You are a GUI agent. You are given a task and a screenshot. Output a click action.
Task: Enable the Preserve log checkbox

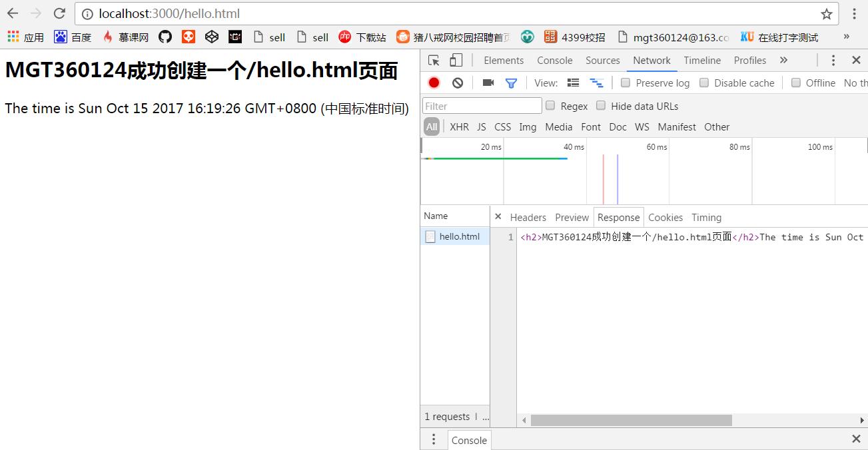(625, 83)
